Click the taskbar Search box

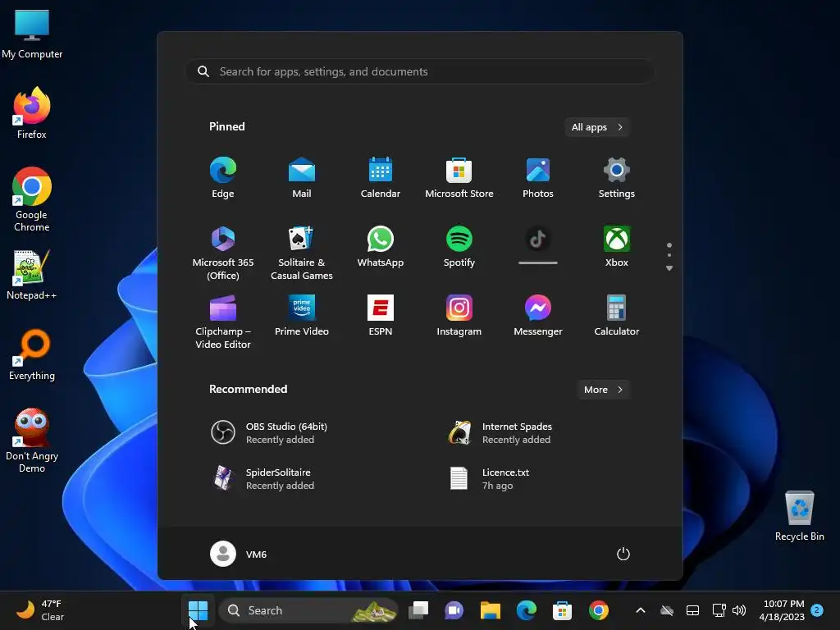pyautogui.click(x=308, y=610)
